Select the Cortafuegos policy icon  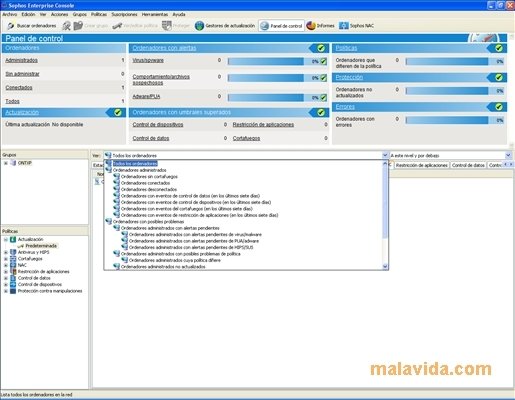click(x=13, y=259)
